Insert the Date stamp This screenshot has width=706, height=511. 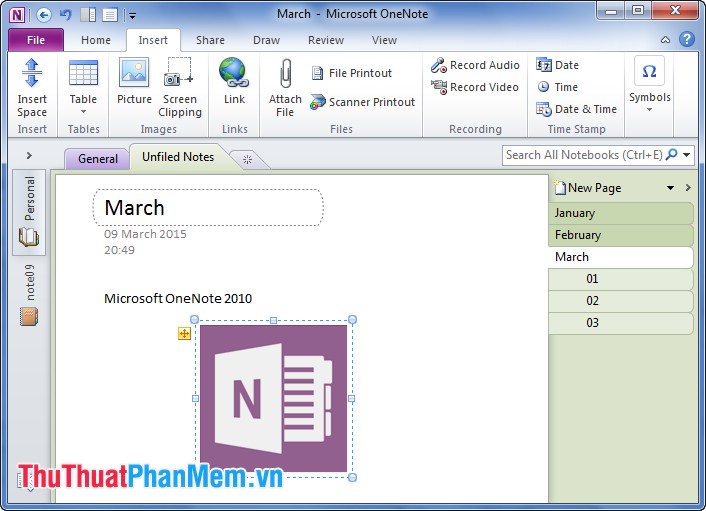(557, 65)
